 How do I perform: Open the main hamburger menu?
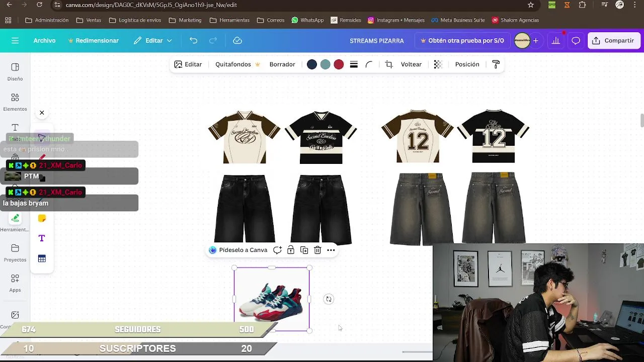tap(15, 41)
